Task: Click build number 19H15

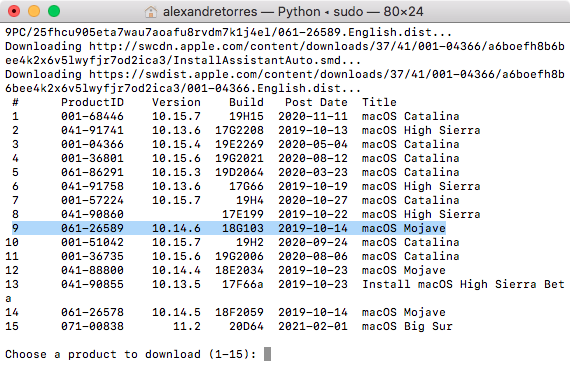Action: coord(246,116)
